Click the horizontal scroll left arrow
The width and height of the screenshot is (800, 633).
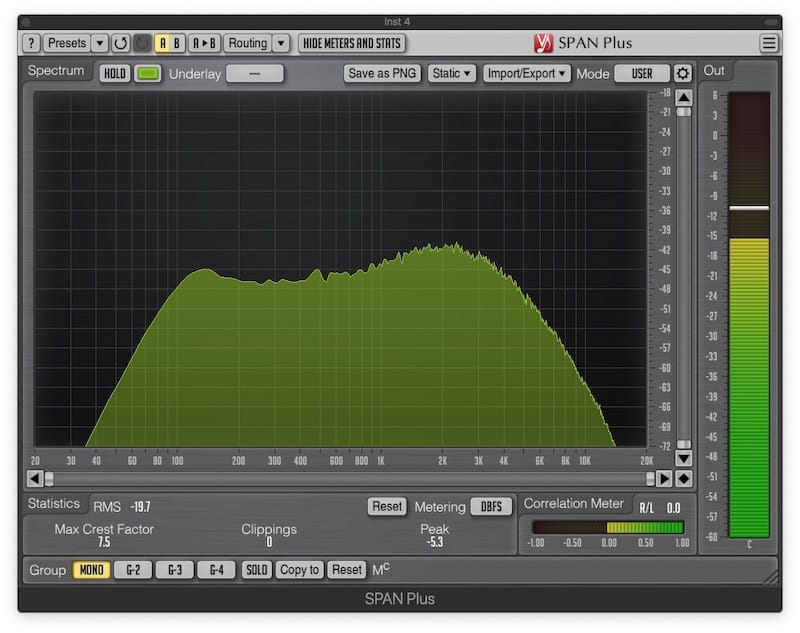[35, 478]
